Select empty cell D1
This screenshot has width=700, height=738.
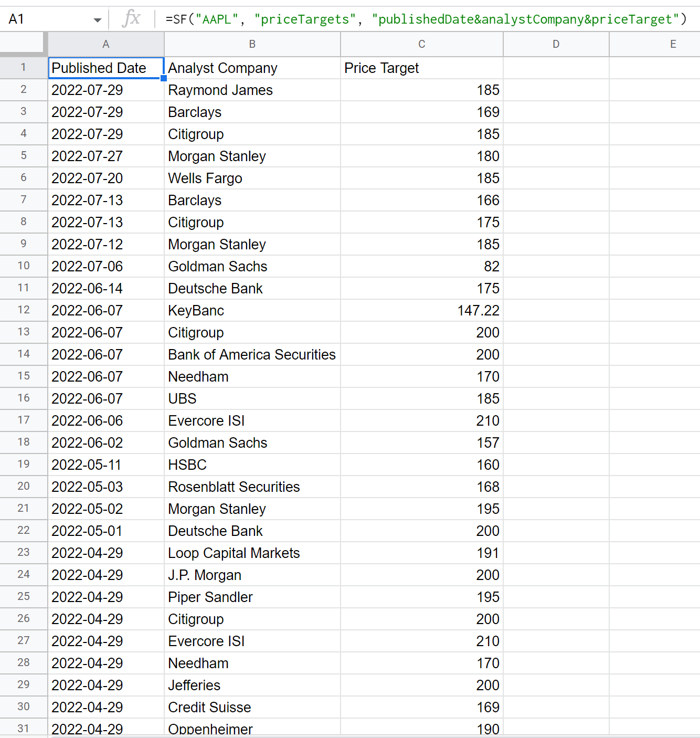point(556,68)
